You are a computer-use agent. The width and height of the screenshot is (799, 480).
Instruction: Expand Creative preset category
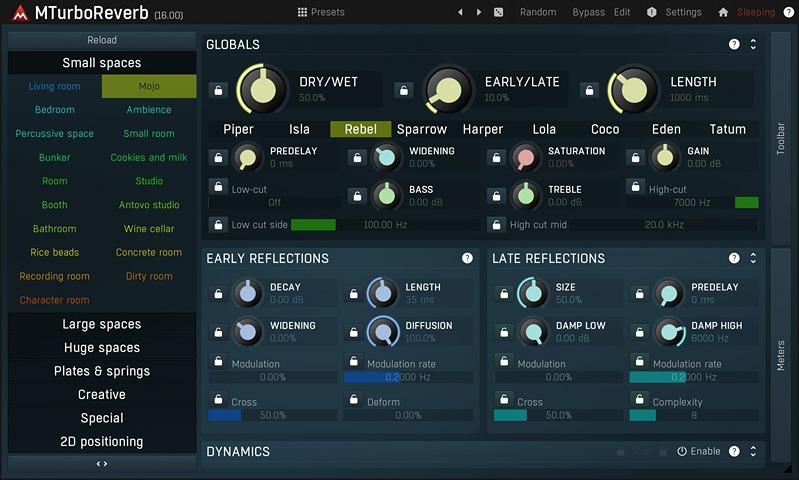click(102, 394)
